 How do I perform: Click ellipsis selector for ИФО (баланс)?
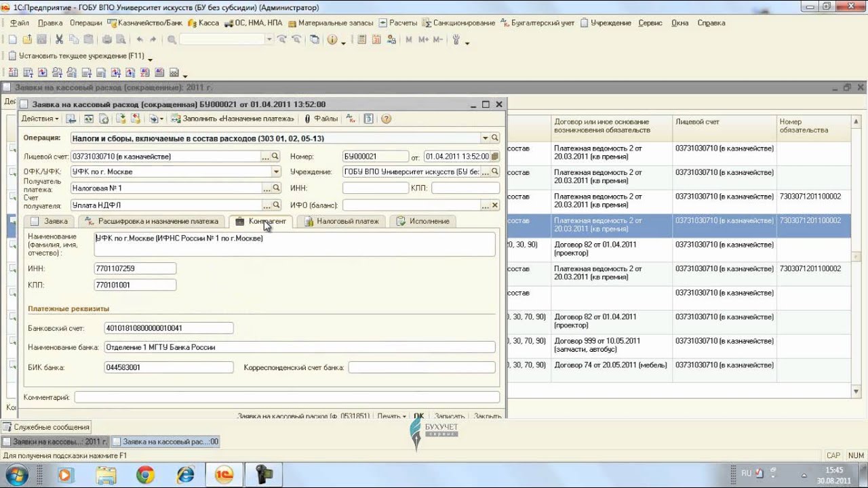[x=486, y=205]
